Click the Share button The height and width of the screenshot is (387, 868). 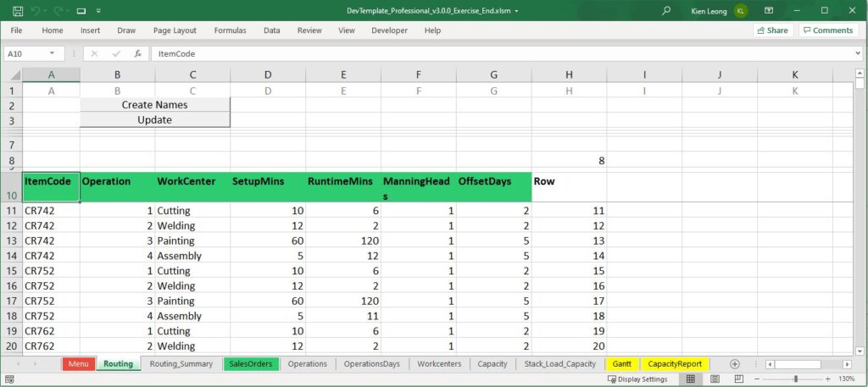(773, 30)
